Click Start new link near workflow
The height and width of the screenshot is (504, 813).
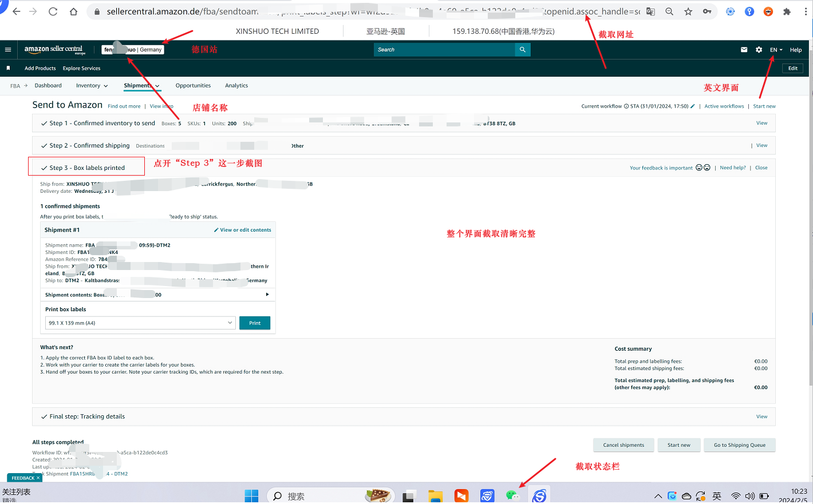(x=764, y=106)
